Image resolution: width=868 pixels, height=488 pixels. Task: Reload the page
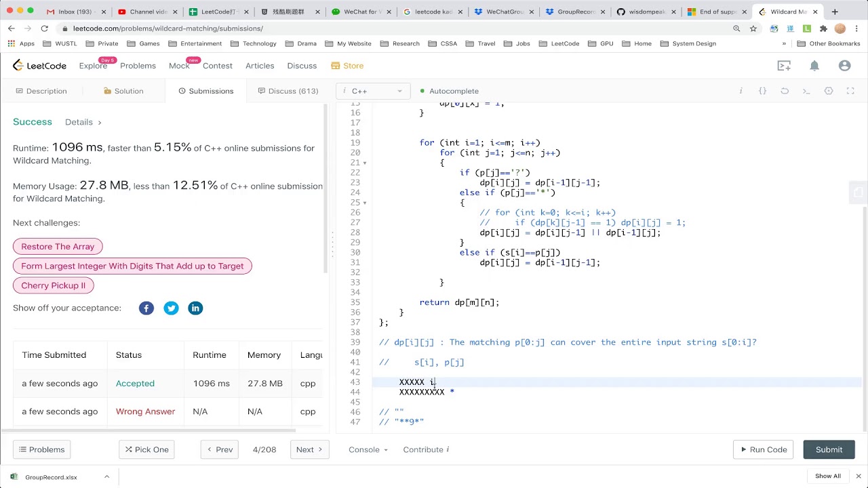tap(44, 28)
